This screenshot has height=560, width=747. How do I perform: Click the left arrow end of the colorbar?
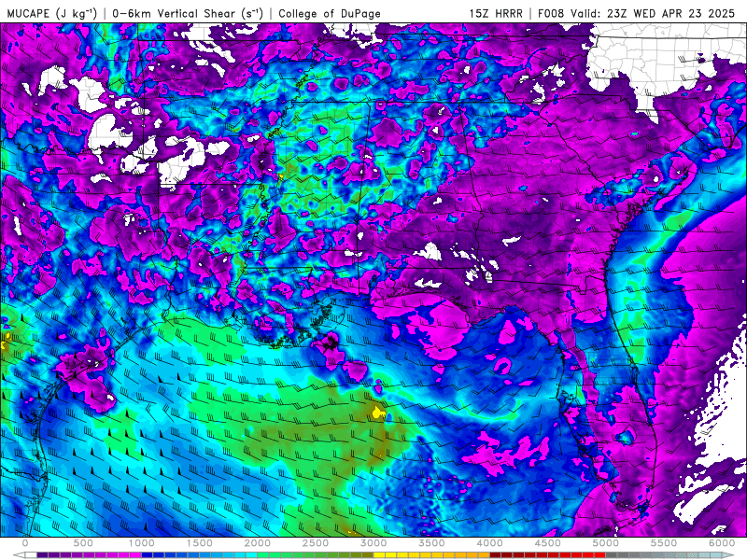(x=19, y=555)
